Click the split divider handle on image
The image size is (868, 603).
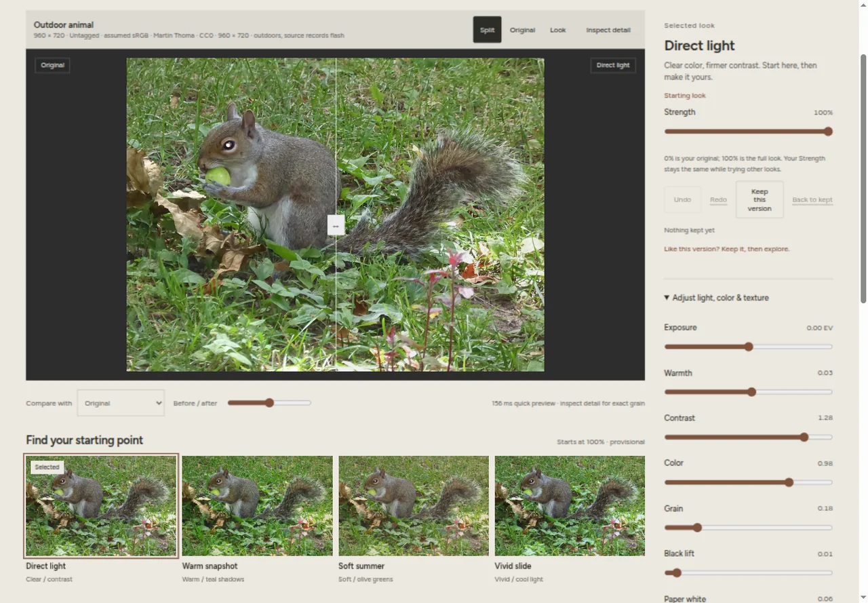[x=336, y=225]
